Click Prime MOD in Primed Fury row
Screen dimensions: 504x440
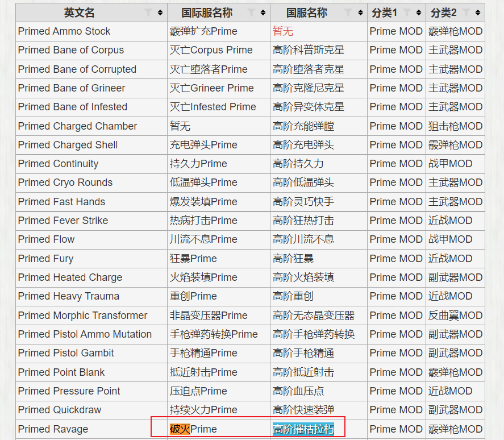coord(396,259)
